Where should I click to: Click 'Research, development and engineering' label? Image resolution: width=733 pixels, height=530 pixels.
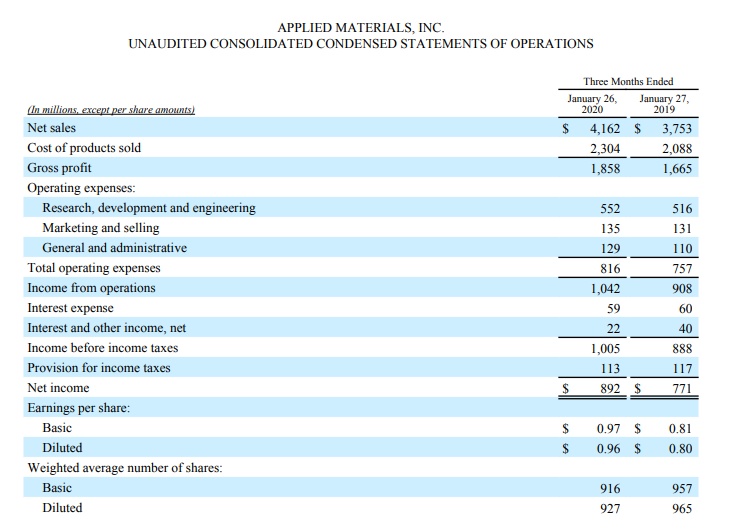coord(149,208)
